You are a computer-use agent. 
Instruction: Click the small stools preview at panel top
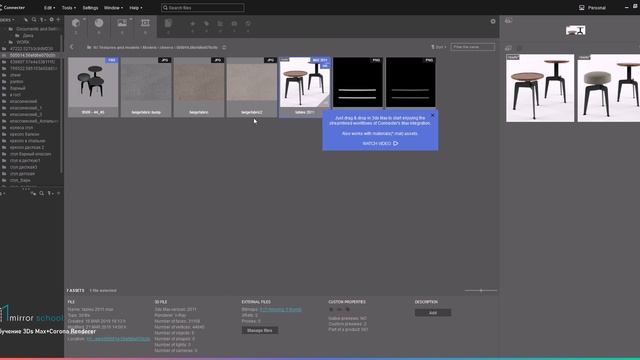[x=576, y=30]
